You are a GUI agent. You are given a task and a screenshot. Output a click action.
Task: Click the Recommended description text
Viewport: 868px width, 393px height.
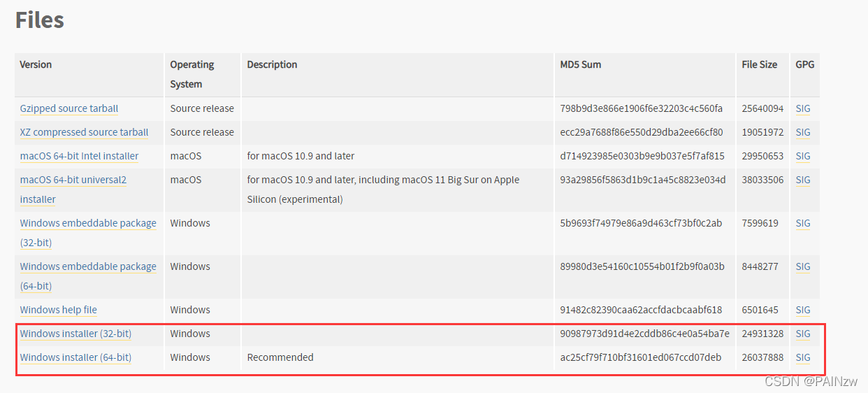tap(280, 357)
